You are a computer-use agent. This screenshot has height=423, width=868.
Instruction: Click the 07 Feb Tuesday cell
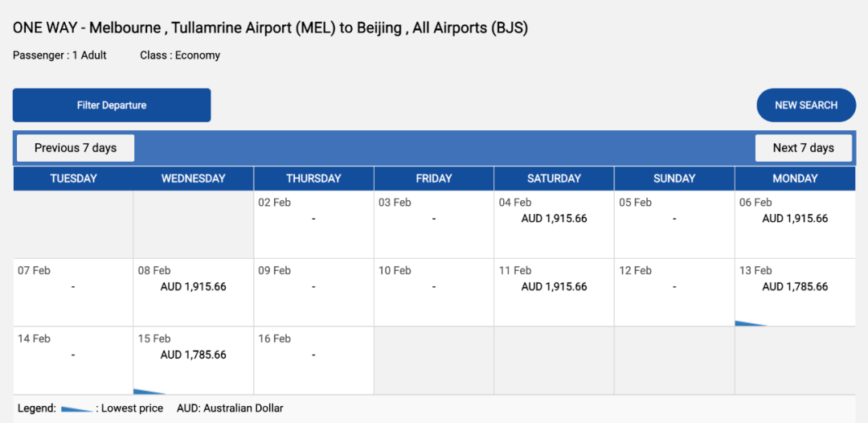pyautogui.click(x=72, y=292)
